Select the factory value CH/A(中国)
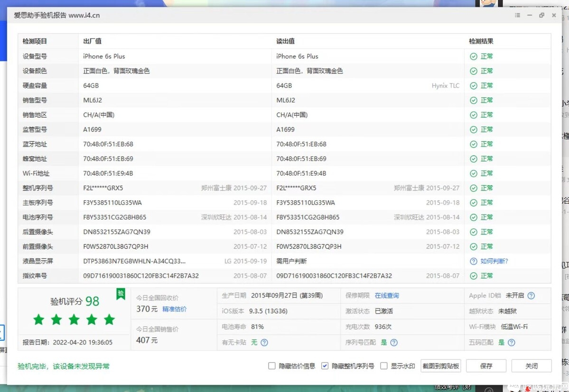The height and width of the screenshot is (392, 569). [99, 115]
